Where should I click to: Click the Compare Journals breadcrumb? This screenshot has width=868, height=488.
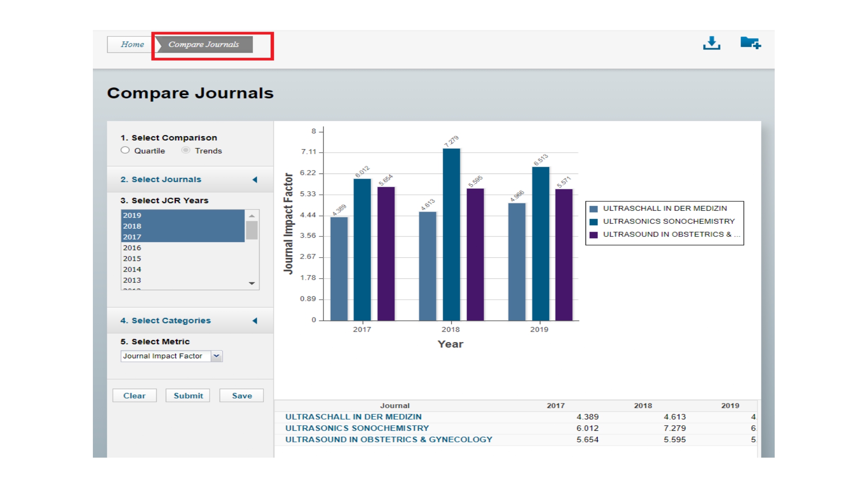point(204,44)
